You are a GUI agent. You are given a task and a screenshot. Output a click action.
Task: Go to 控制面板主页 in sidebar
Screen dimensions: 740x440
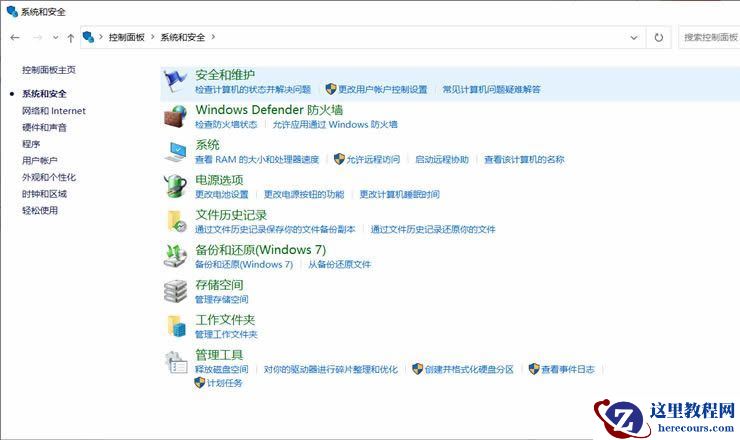pyautogui.click(x=49, y=70)
